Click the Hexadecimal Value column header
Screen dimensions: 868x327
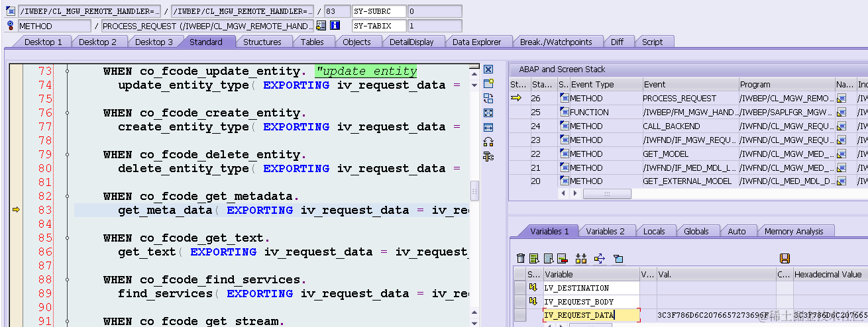click(x=830, y=274)
